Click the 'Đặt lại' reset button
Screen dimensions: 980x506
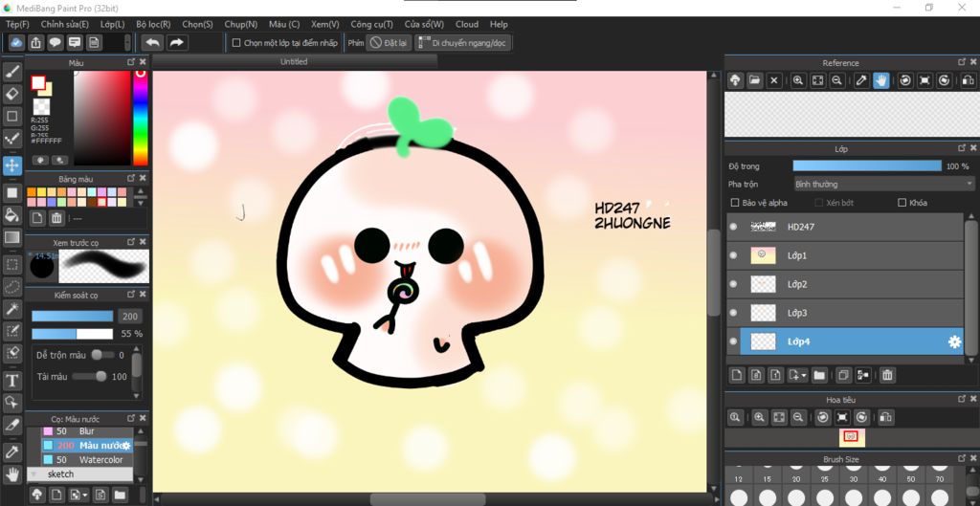click(x=389, y=43)
